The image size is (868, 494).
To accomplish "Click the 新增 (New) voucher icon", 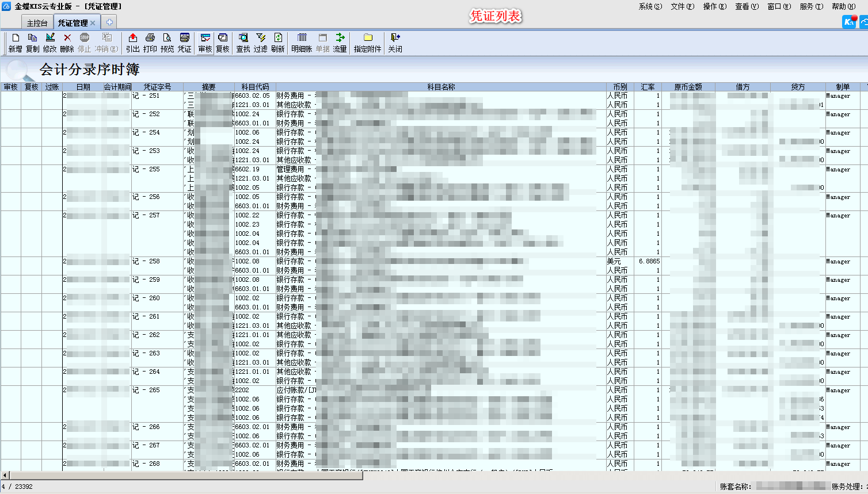I will (x=16, y=42).
